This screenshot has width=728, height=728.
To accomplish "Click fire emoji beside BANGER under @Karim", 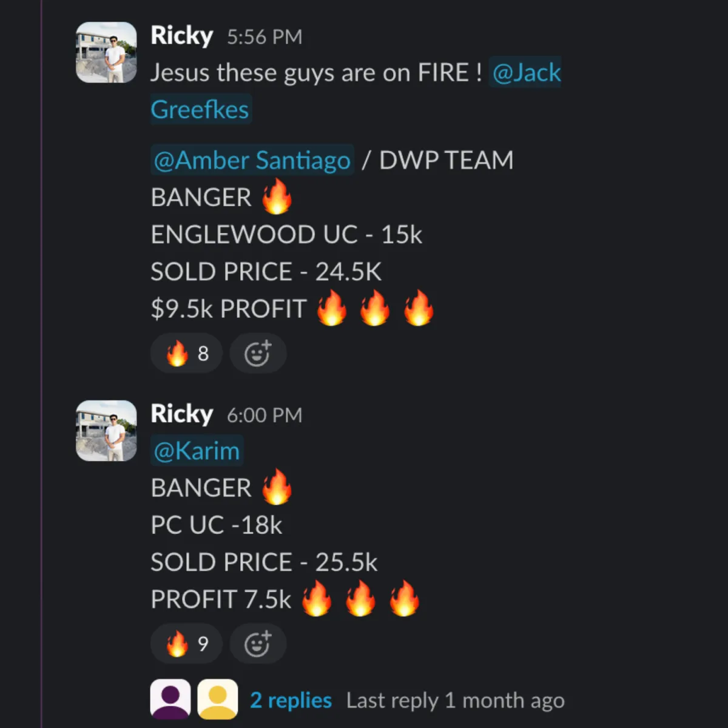I will (277, 487).
